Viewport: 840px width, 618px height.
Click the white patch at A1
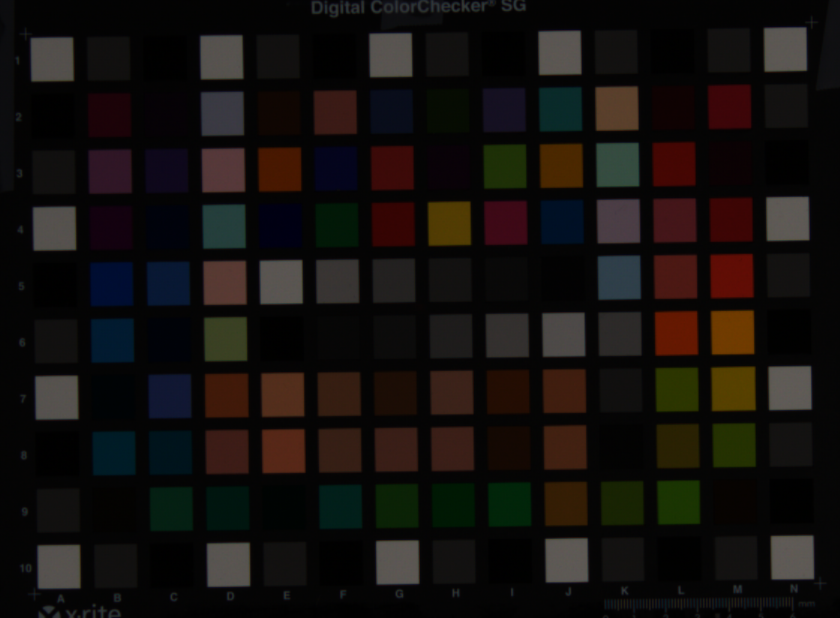pos(52,59)
